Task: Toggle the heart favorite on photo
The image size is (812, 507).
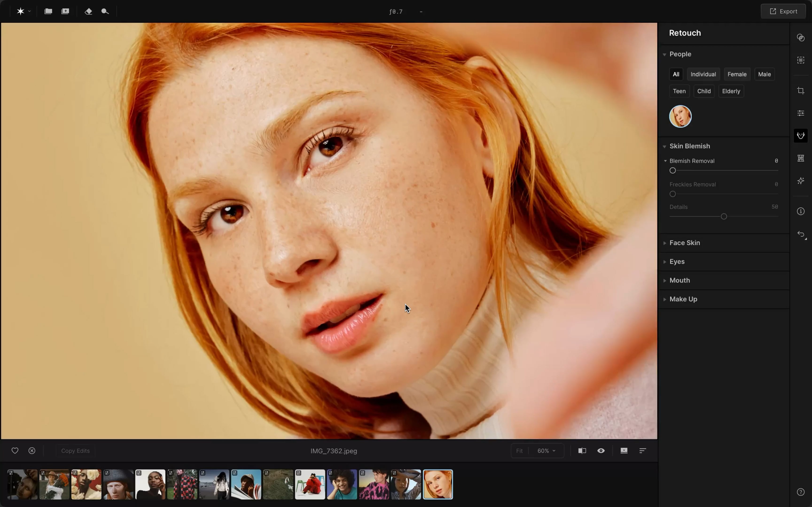Action: tap(15, 451)
